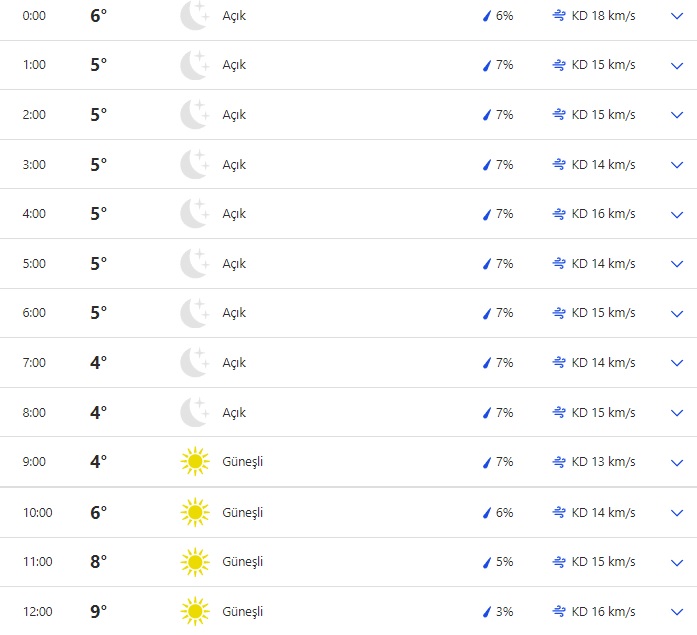Click the Güneşli label at 10:00

pyautogui.click(x=242, y=513)
